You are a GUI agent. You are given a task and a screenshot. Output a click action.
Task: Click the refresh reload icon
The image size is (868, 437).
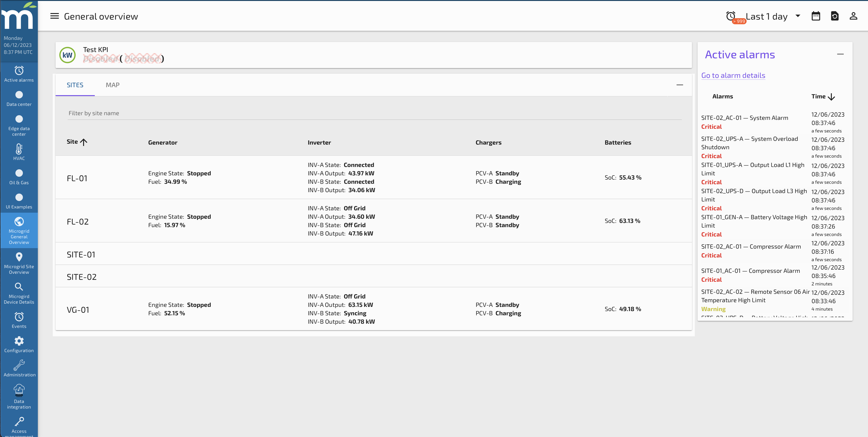[x=835, y=16]
